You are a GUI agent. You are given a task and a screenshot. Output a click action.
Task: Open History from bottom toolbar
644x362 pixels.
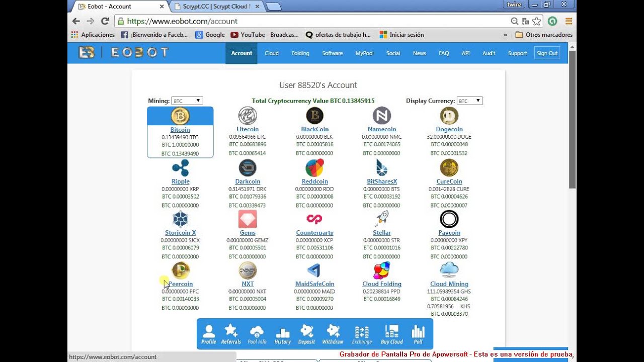pos(283,334)
